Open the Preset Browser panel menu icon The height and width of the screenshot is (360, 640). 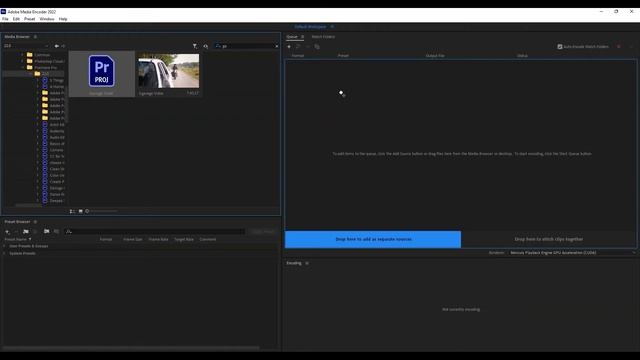point(36,222)
